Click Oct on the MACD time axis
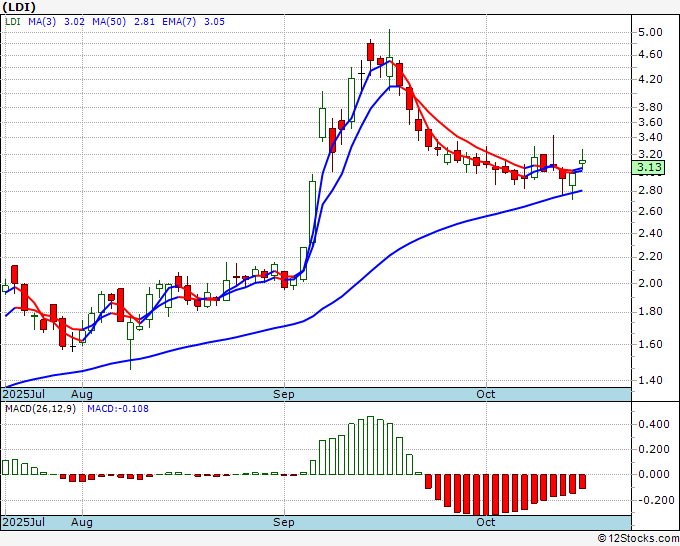Image resolution: width=680 pixels, height=546 pixels. tap(486, 522)
